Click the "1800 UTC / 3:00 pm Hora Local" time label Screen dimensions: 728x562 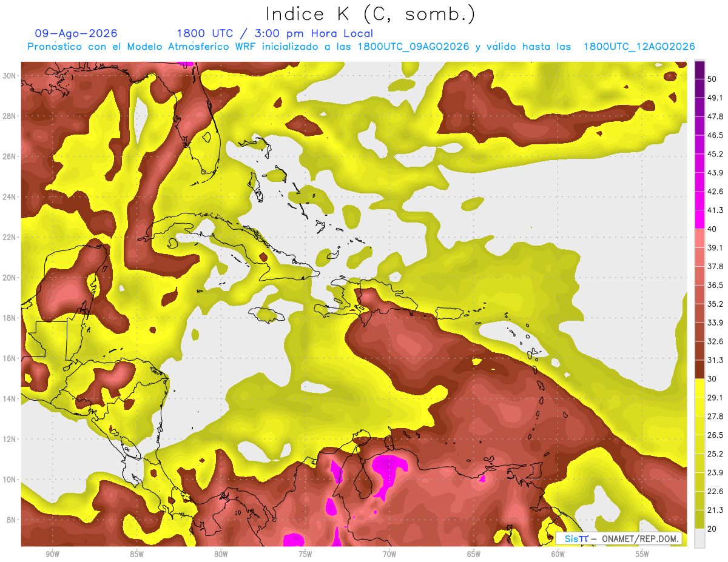click(x=275, y=33)
